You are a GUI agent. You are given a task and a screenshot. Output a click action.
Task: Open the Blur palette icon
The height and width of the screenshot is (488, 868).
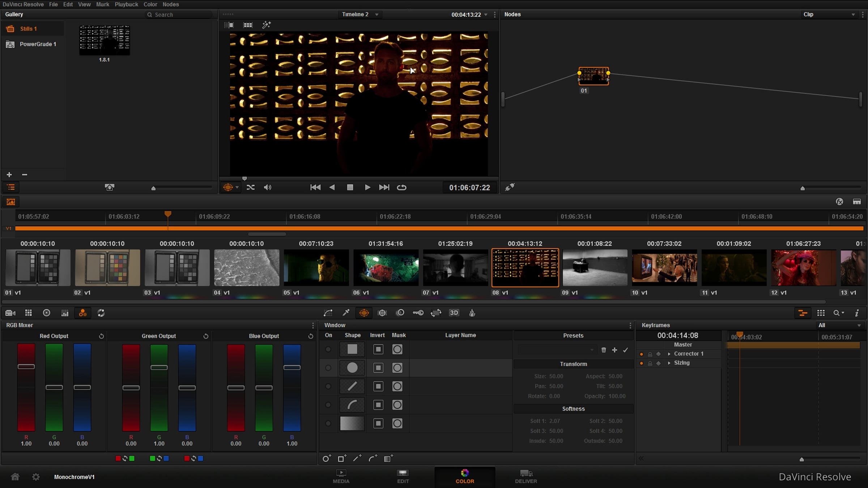tap(400, 313)
